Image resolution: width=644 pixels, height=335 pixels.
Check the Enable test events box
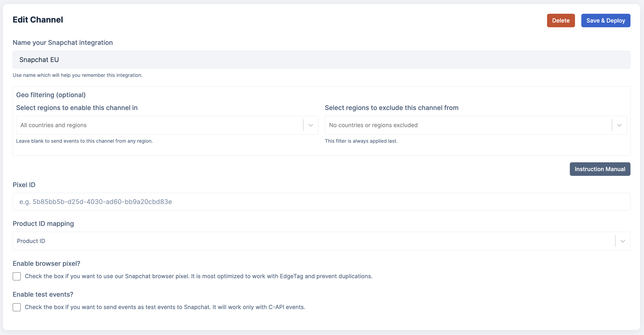17,307
